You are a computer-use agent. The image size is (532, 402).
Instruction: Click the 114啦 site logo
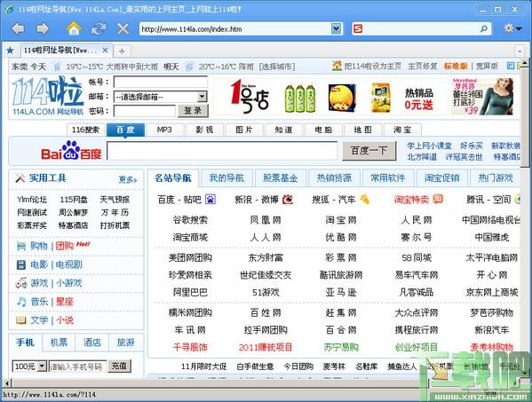(47, 96)
